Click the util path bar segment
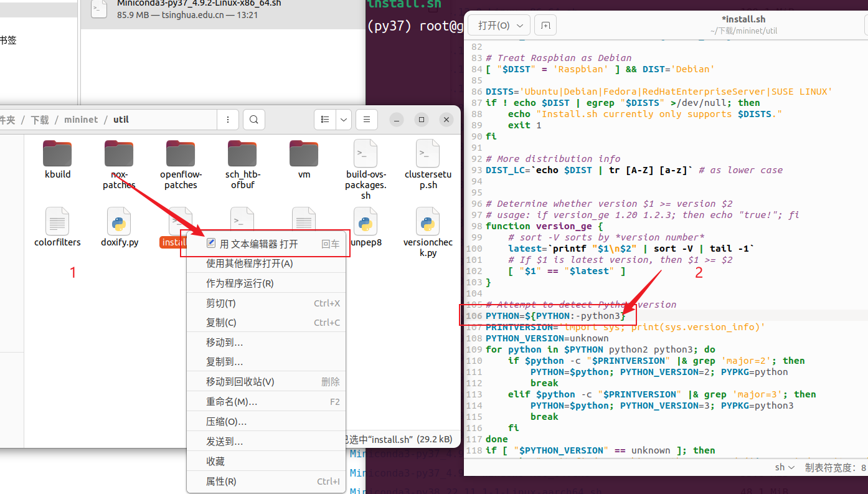Image resolution: width=868 pixels, height=494 pixels. click(x=121, y=120)
